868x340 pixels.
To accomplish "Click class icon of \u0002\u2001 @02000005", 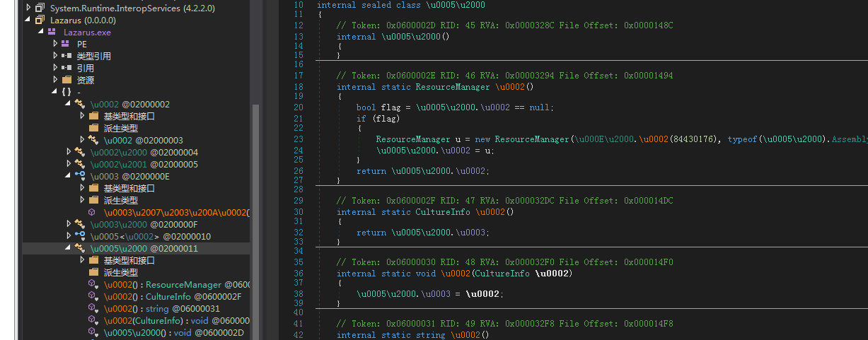I will [79, 164].
